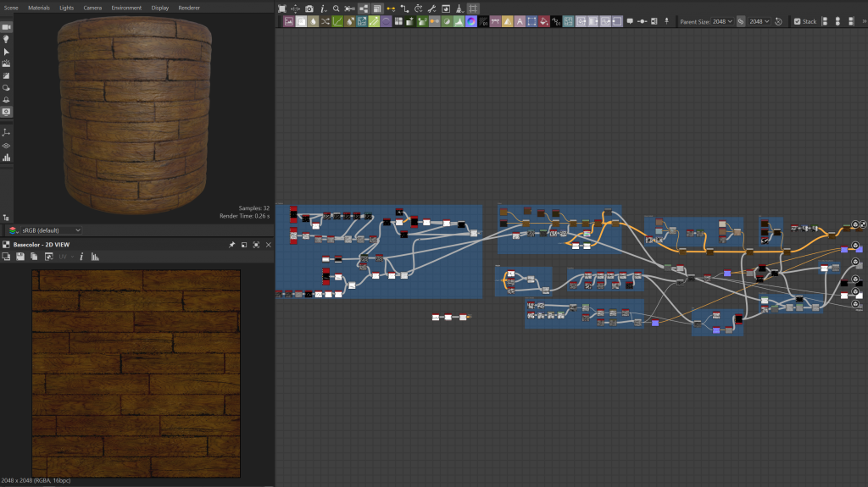Viewport: 868px width, 487px height.
Task: Click the wood basecolor texture preview
Action: point(136,373)
